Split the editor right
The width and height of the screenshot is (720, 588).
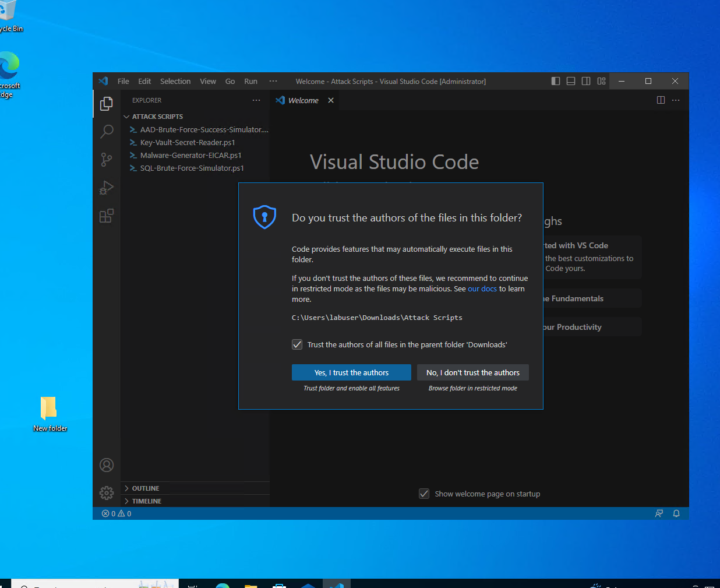click(x=661, y=100)
